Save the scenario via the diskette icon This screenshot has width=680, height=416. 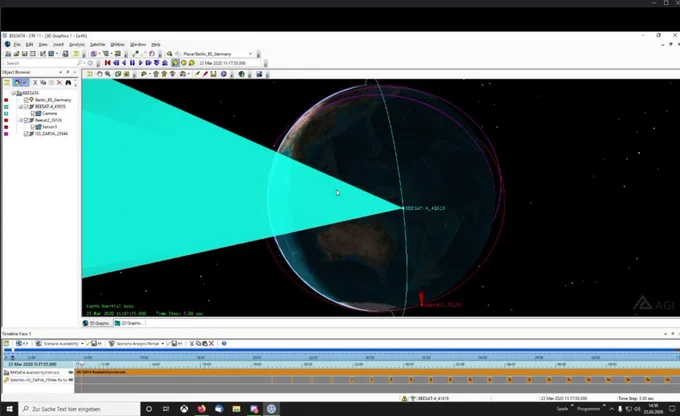click(25, 54)
